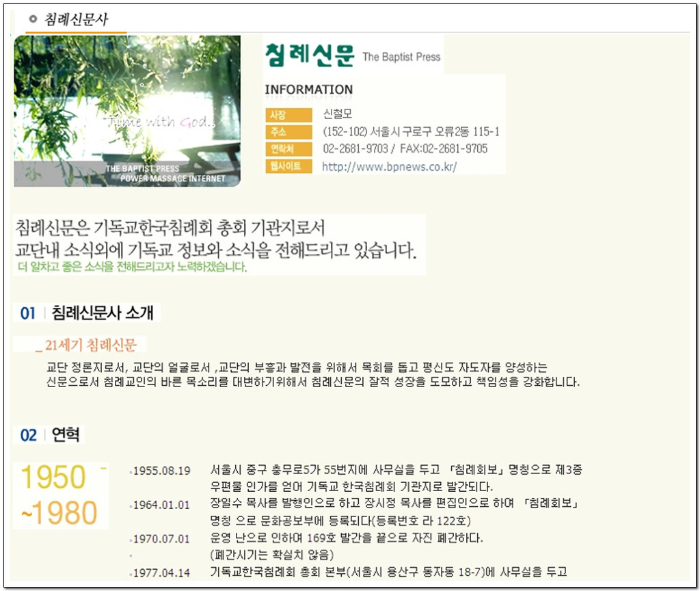
Task: Click the address (152-102) 서울시 구로구 text
Action: (x=411, y=131)
